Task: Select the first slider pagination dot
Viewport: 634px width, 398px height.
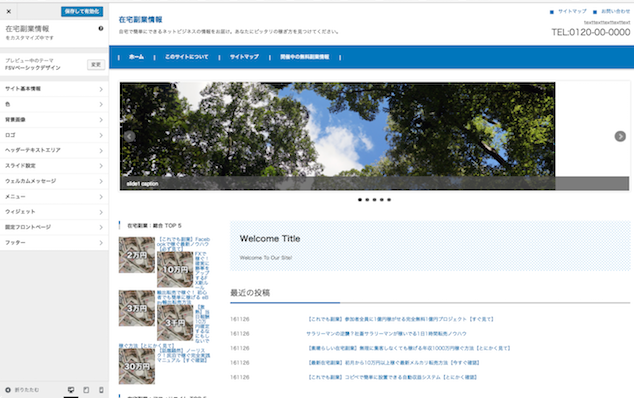Action: point(360,200)
